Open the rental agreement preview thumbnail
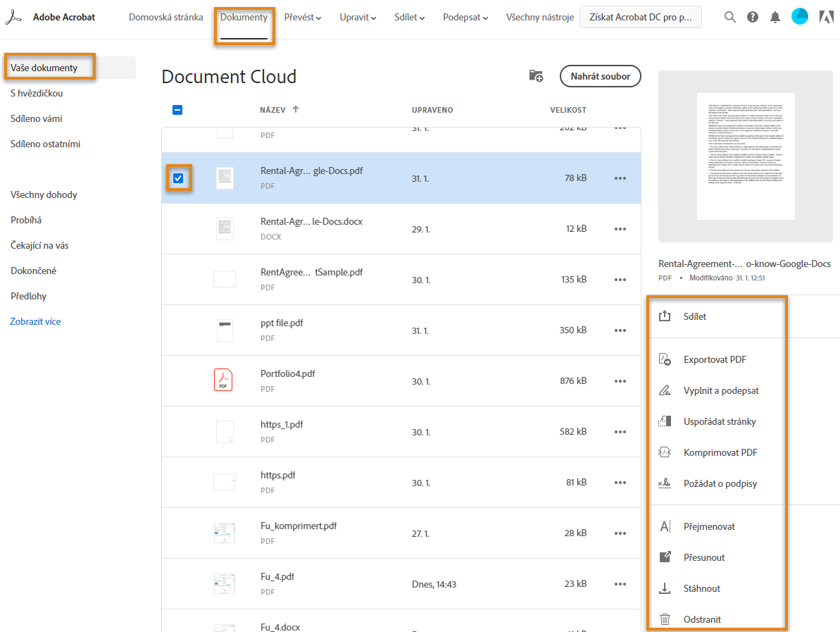This screenshot has height=632, width=840. coord(746,156)
